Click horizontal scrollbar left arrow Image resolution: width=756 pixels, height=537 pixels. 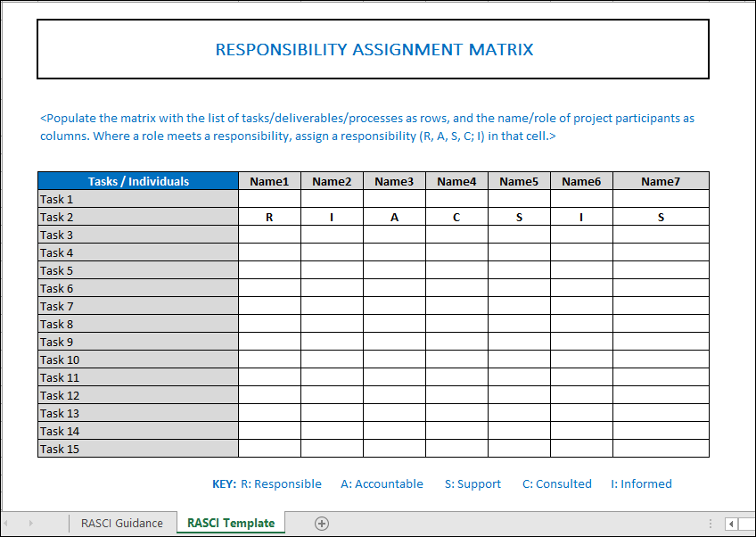(732, 524)
